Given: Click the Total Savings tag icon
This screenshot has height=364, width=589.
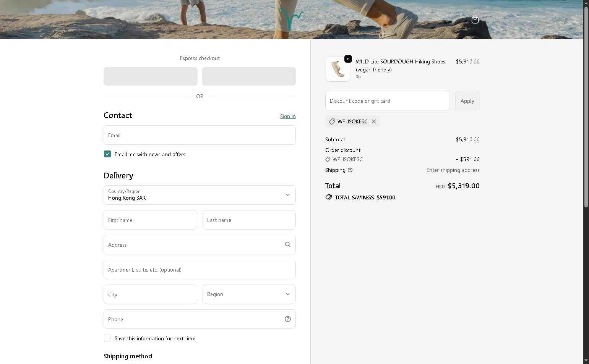Looking at the screenshot, I should coord(329,197).
